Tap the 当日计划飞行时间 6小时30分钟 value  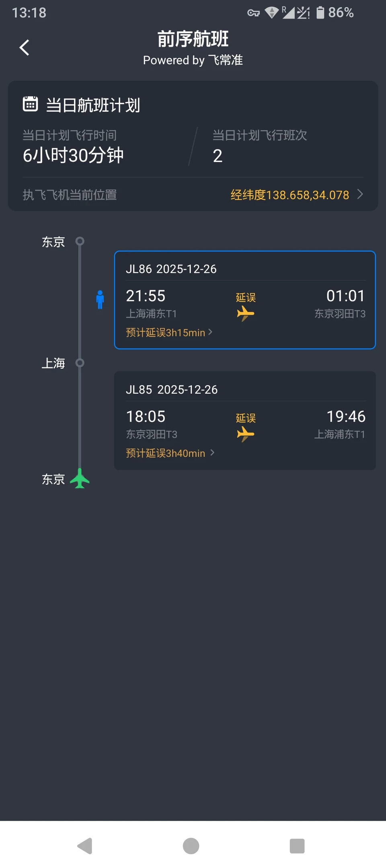(x=73, y=155)
